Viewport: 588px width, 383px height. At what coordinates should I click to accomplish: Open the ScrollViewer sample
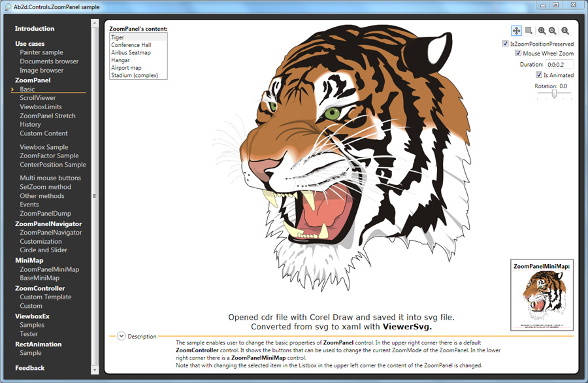point(38,98)
